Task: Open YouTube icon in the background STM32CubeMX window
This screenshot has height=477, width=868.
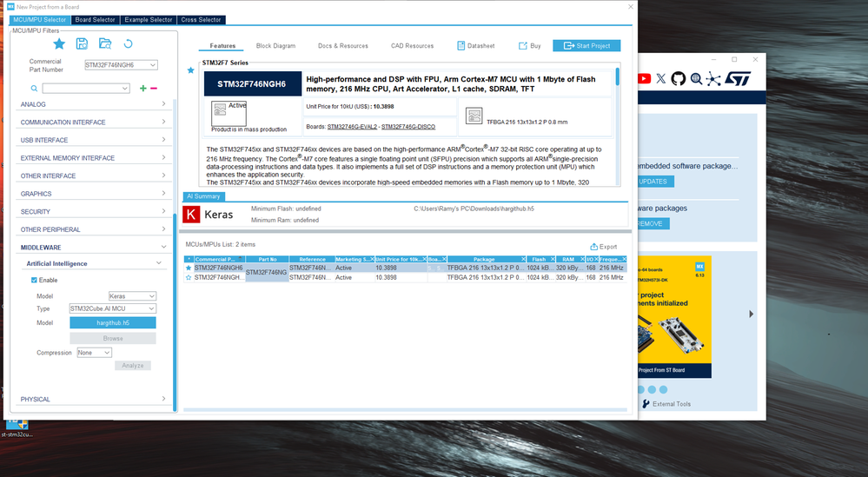Action: (644, 78)
